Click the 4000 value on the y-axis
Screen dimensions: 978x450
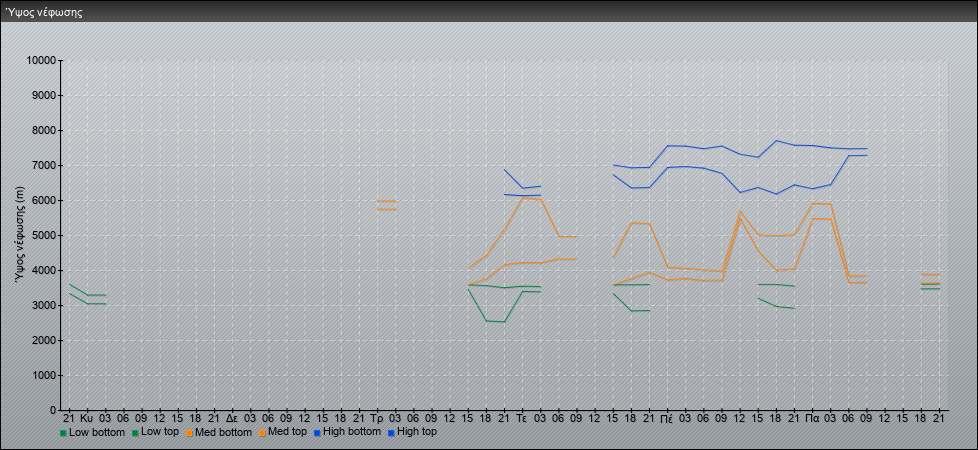click(x=44, y=270)
